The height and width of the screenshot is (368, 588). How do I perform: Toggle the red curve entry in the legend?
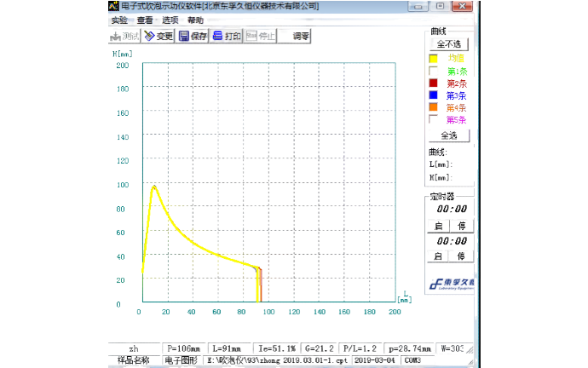[x=458, y=83]
